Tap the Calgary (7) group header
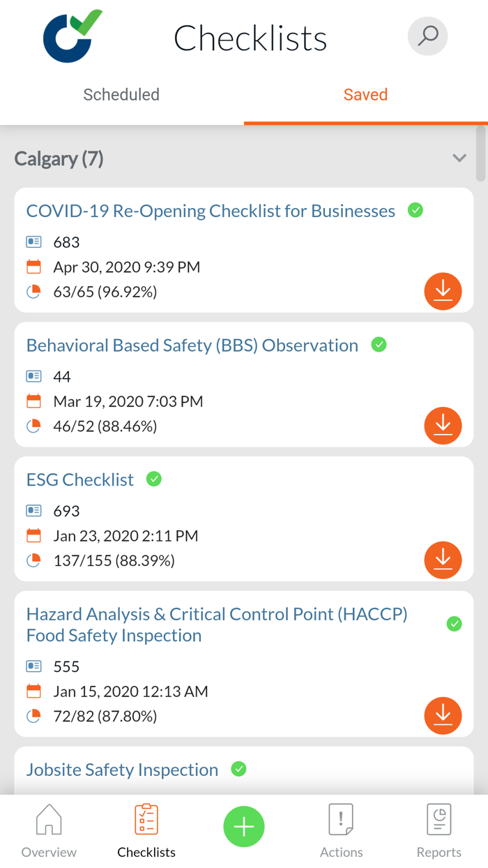This screenshot has height=868, width=488. 59,159
